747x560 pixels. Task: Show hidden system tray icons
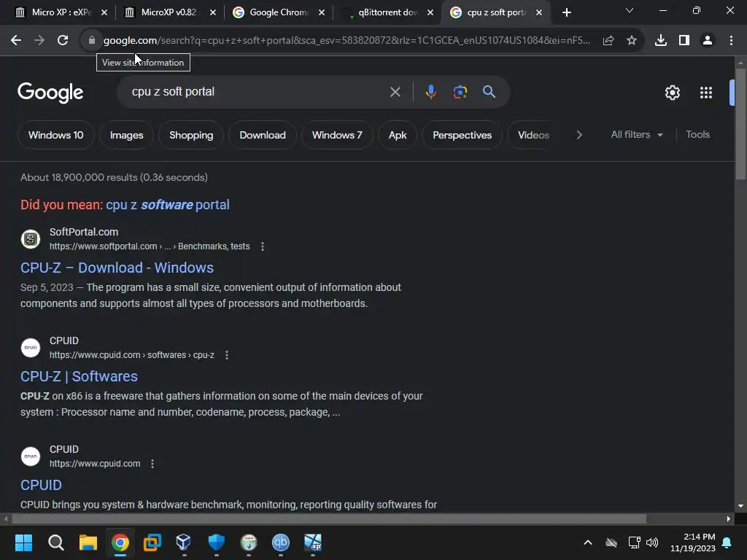(588, 542)
